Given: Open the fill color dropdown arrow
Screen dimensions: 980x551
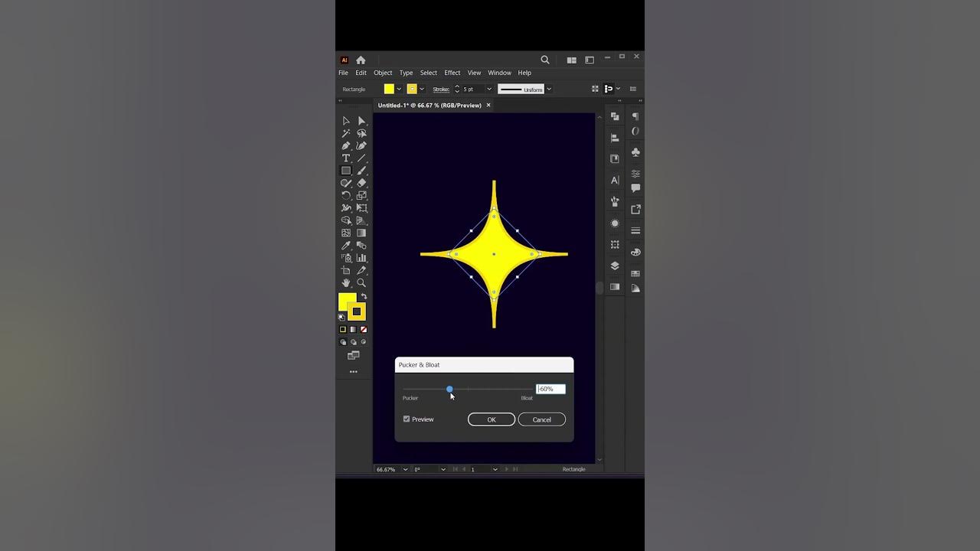Looking at the screenshot, I should tap(399, 89).
